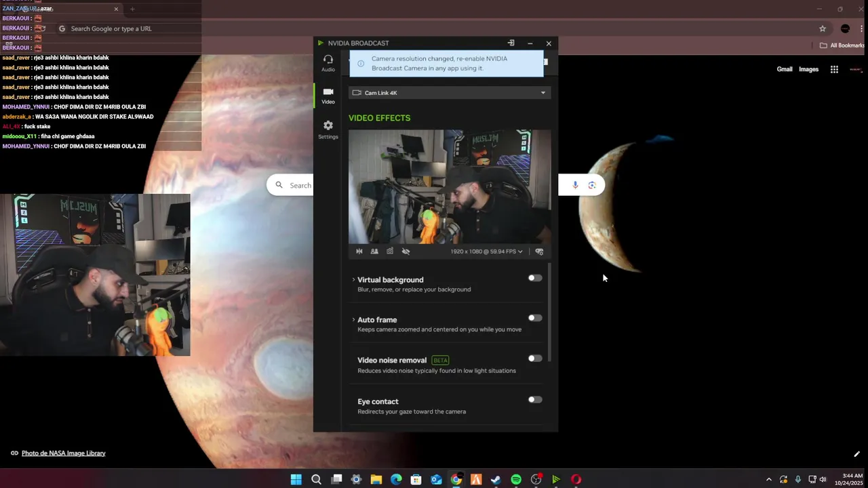Click the two-people compare icon under preview
Screen dimensions: 868x488
[x=374, y=251]
